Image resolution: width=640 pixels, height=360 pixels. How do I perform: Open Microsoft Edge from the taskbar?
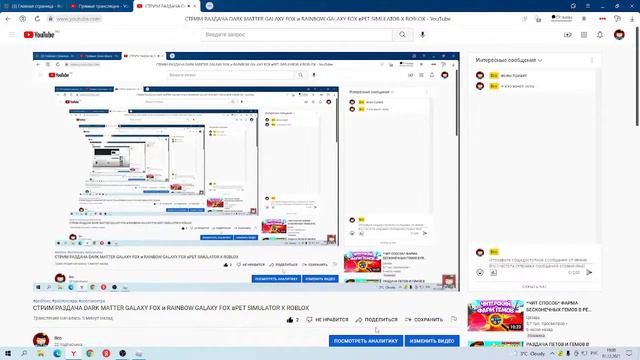tap(57, 353)
